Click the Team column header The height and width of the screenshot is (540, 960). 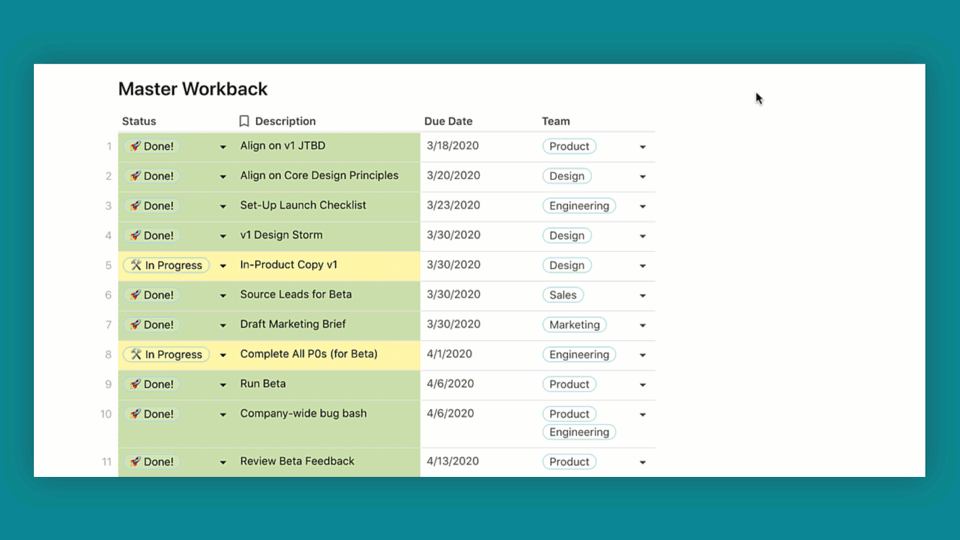pyautogui.click(x=556, y=121)
